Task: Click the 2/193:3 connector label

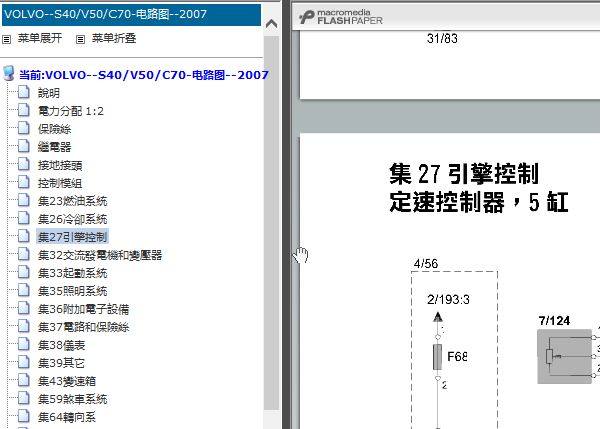Action: pos(448,299)
